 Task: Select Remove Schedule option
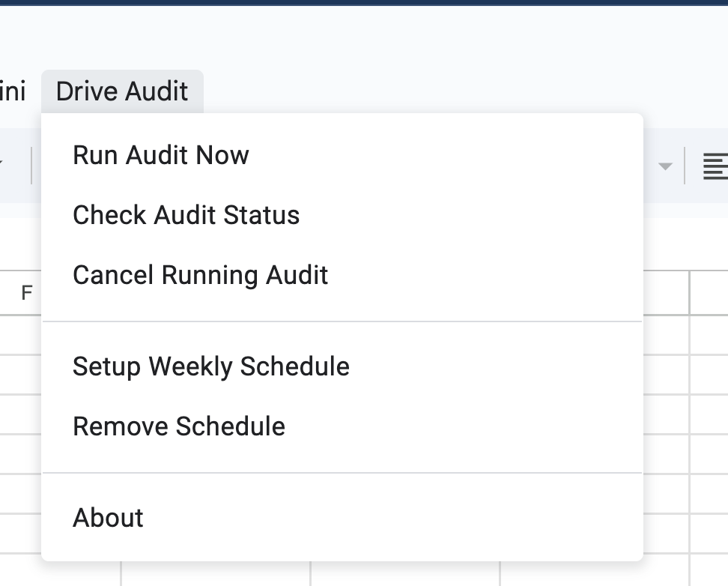pyautogui.click(x=178, y=426)
